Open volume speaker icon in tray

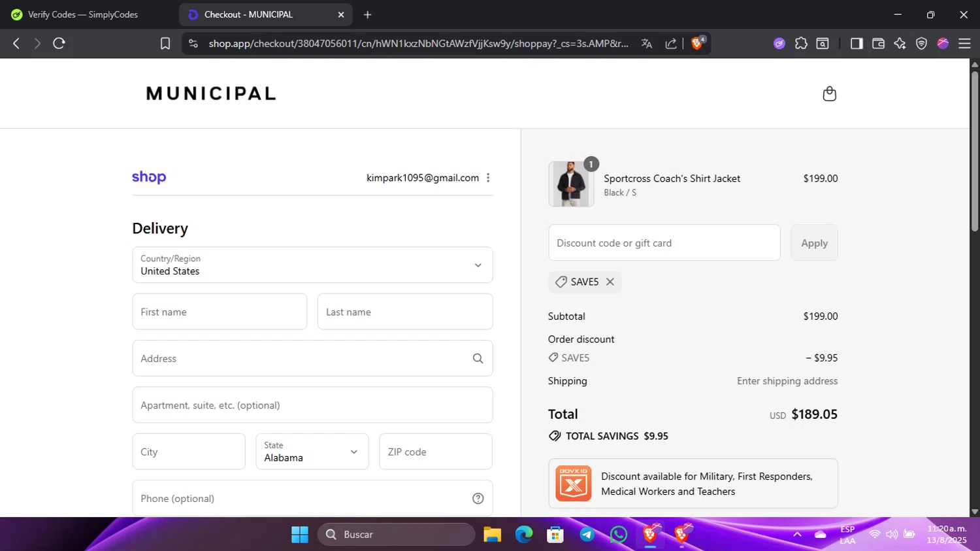(892, 535)
